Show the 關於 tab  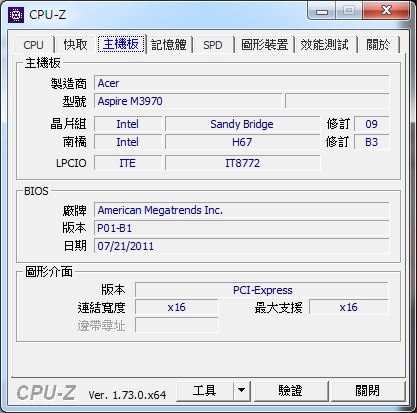[378, 45]
